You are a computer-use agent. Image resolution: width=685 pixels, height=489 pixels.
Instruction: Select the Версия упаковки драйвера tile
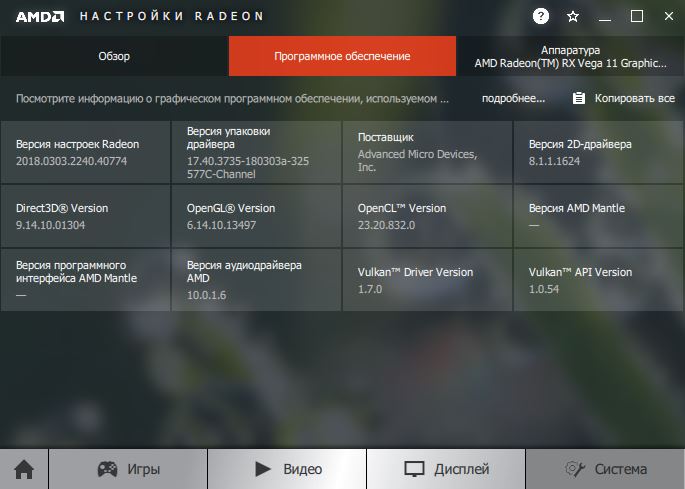(256, 152)
